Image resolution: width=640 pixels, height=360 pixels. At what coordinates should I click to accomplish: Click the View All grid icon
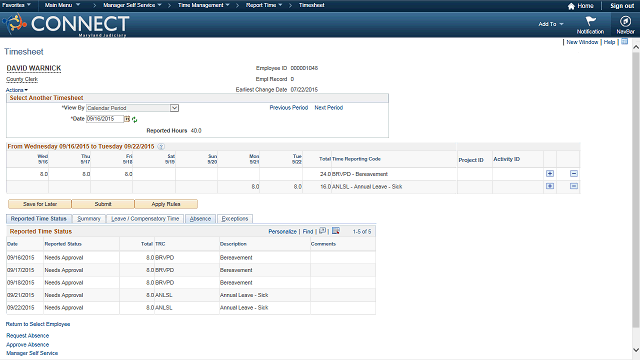pos(322,231)
